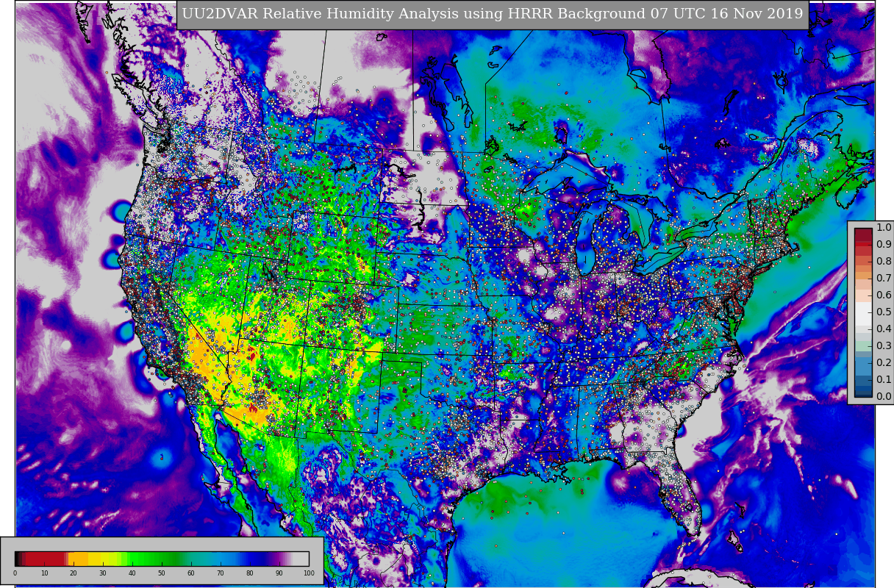Image resolution: width=894 pixels, height=588 pixels.
Task: Click the 20 tick label on humidity scale
Action: tap(74, 573)
